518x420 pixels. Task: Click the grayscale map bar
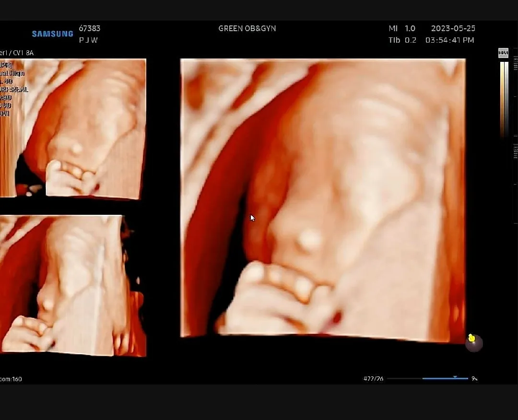pyautogui.click(x=507, y=99)
